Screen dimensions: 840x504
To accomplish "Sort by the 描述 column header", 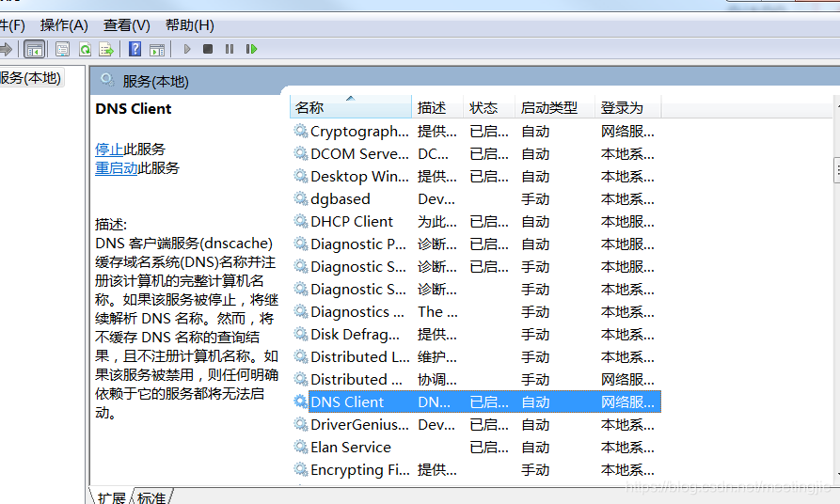I will point(437,107).
